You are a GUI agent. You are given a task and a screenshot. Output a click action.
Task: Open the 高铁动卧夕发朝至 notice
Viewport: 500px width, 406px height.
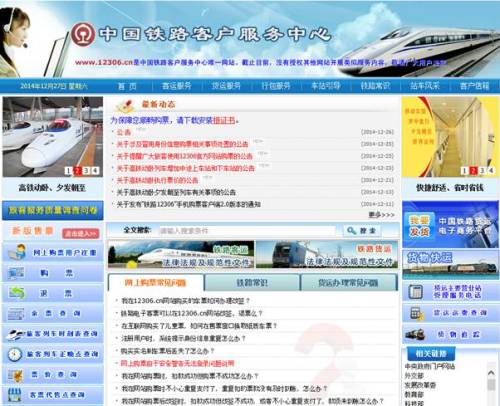[176, 192]
